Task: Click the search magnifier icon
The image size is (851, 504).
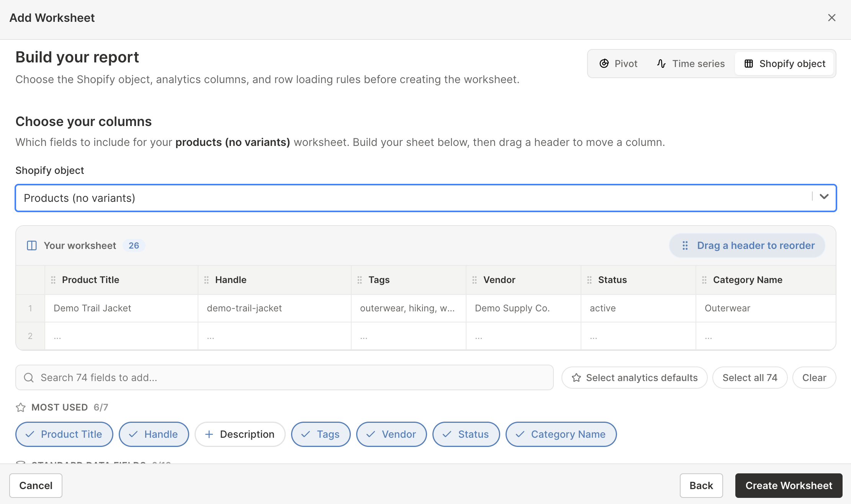Action: pyautogui.click(x=29, y=378)
